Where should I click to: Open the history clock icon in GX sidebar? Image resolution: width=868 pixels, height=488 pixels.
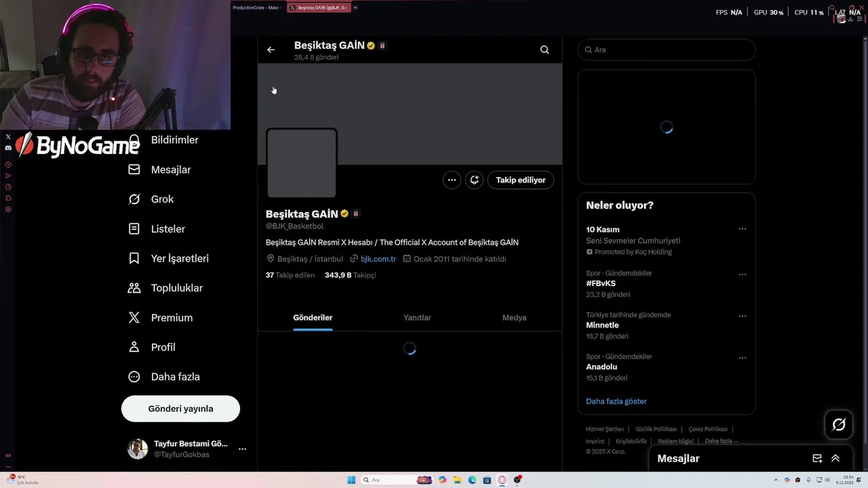point(8,187)
